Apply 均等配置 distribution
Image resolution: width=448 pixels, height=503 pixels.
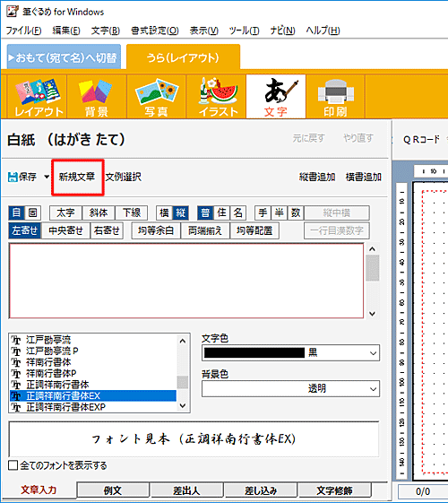pyautogui.click(x=254, y=230)
